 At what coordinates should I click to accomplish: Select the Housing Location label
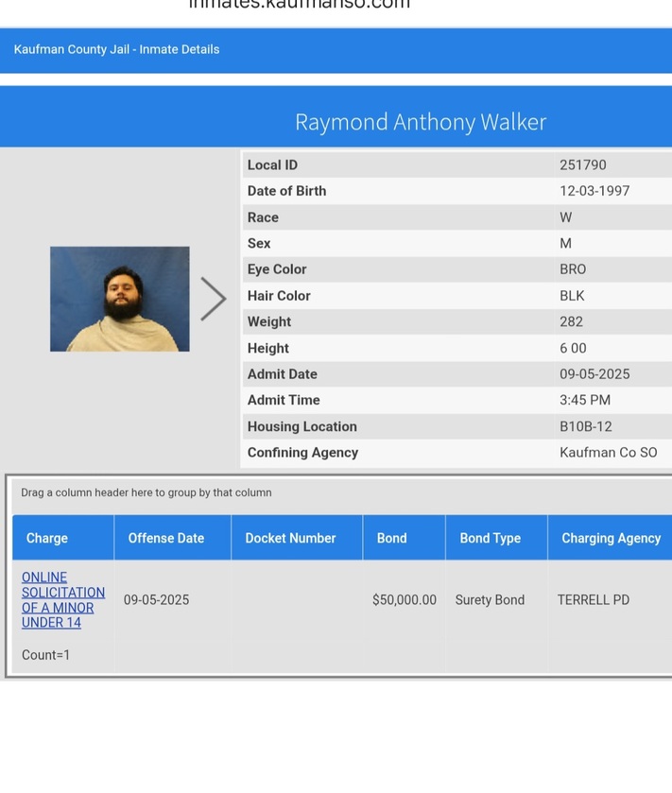pyautogui.click(x=302, y=426)
